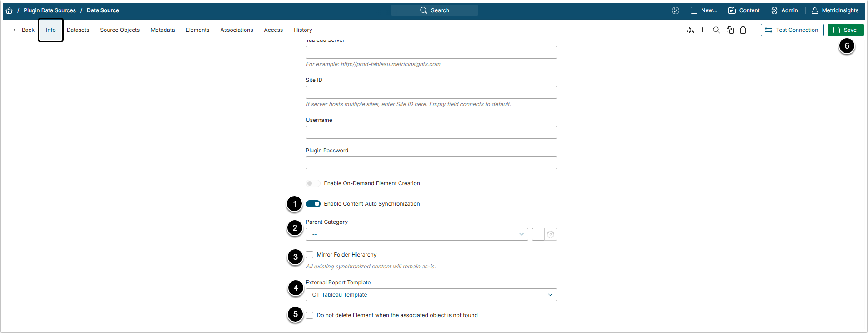Save the data source settings
The height and width of the screenshot is (333, 868).
pos(845,30)
